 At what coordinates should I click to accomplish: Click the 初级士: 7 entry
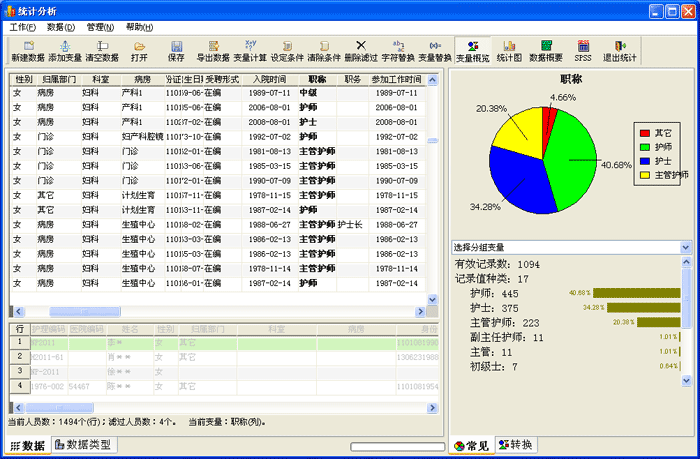point(494,367)
